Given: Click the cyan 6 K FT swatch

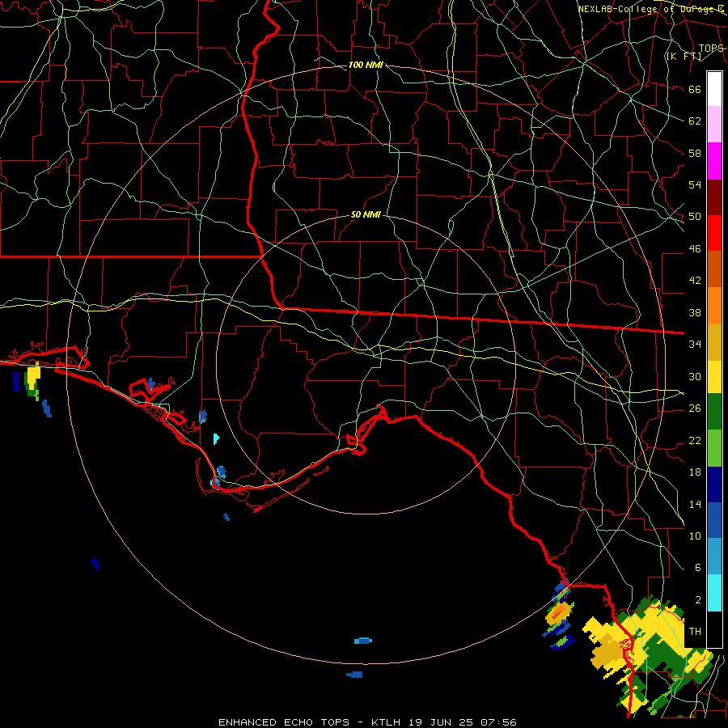Looking at the screenshot, I should pos(714,592).
